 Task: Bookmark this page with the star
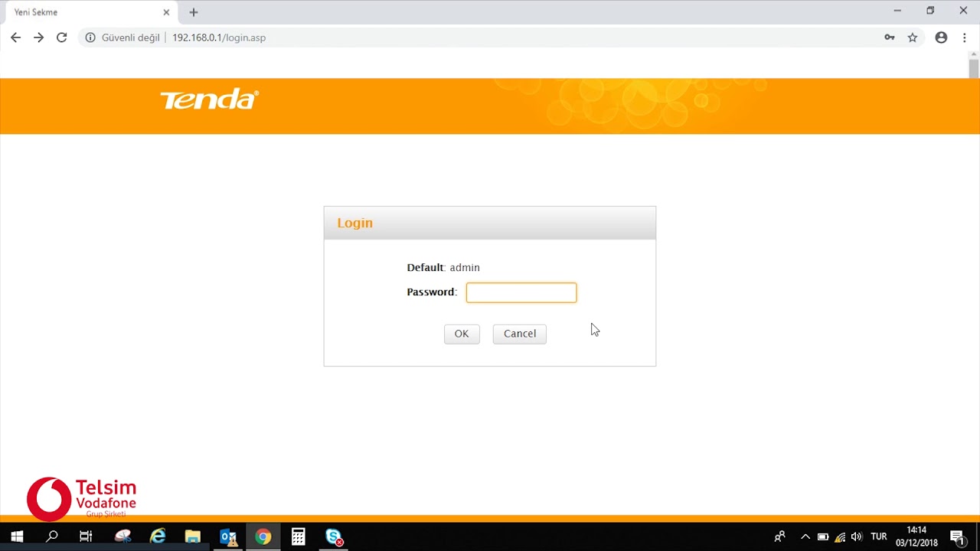[x=913, y=37]
